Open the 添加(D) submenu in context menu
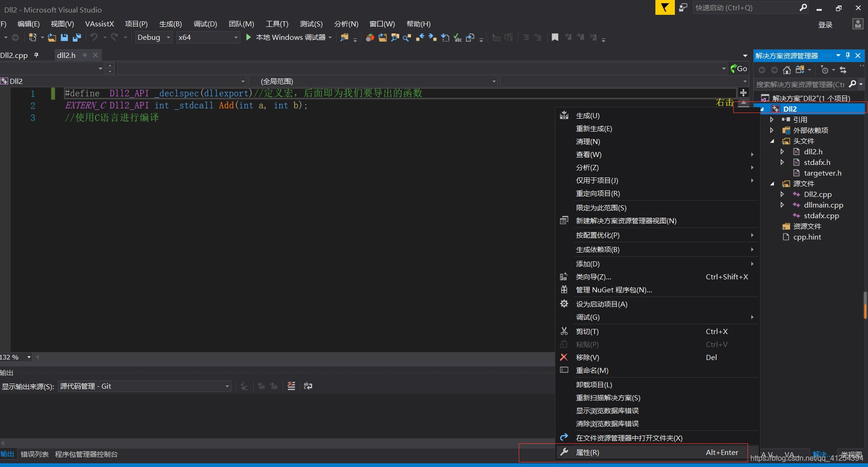 click(656, 264)
